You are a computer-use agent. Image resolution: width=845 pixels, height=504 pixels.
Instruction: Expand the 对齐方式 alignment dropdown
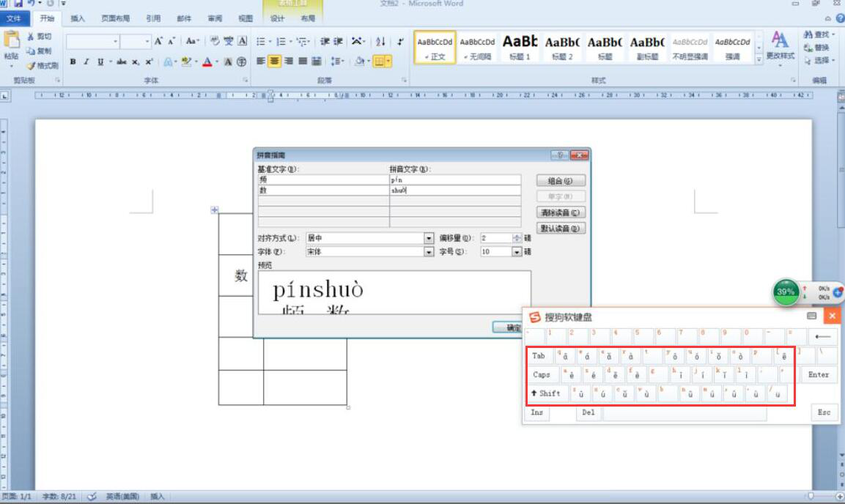coord(429,238)
